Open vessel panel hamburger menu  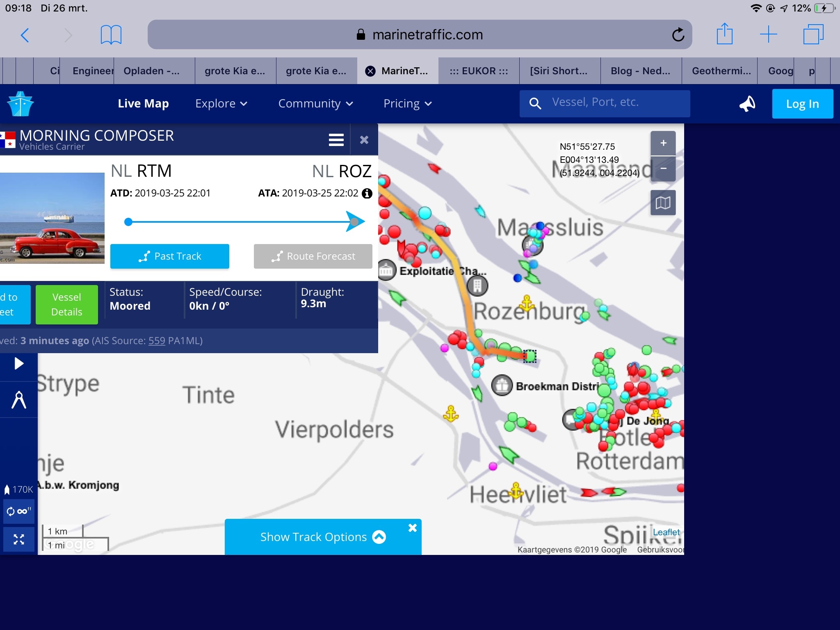(336, 140)
